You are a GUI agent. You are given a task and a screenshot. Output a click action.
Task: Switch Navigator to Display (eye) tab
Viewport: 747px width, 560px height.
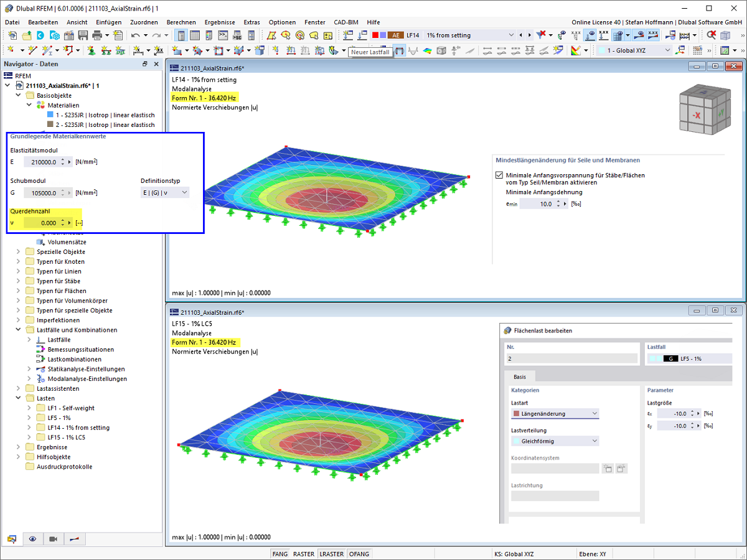pyautogui.click(x=32, y=539)
